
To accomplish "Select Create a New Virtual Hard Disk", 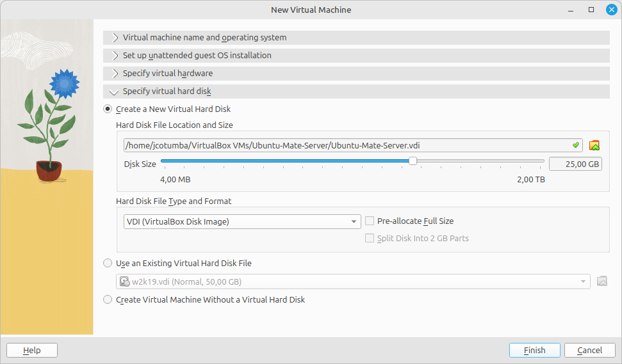I will [108, 109].
